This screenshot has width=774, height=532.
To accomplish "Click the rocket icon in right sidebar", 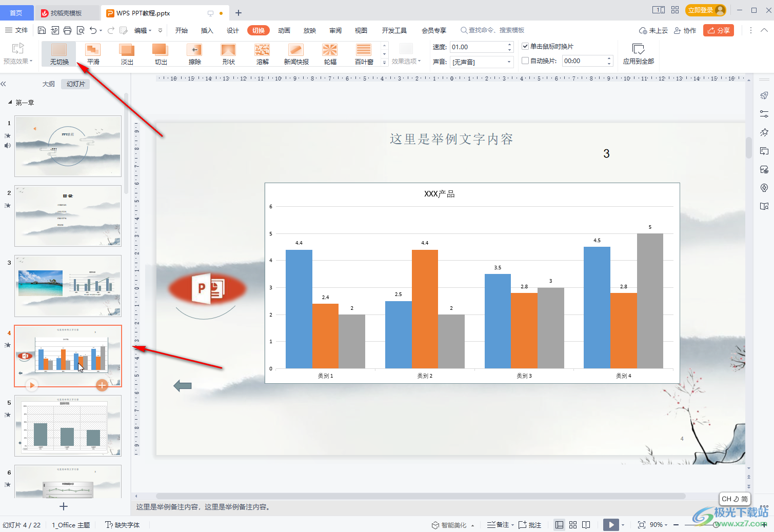I will 764,95.
